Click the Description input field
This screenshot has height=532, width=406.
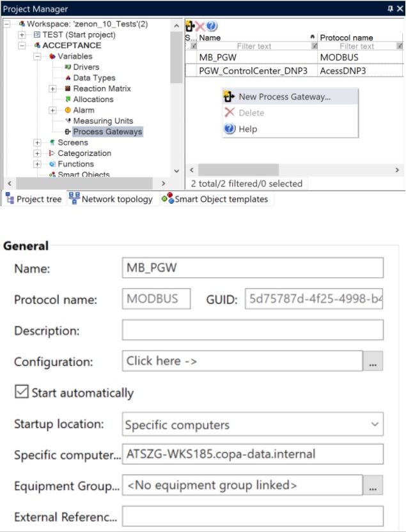coord(253,330)
